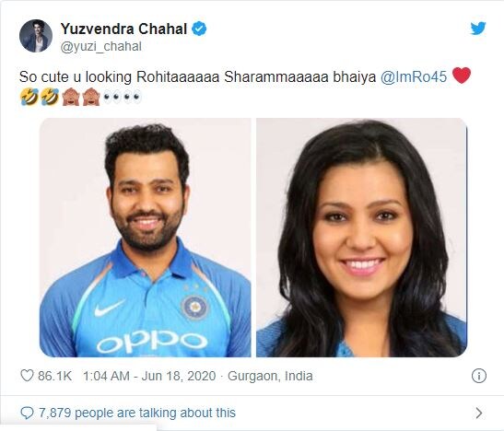Like the tweet with heart icon
The width and height of the screenshot is (504, 431).
tap(27, 376)
